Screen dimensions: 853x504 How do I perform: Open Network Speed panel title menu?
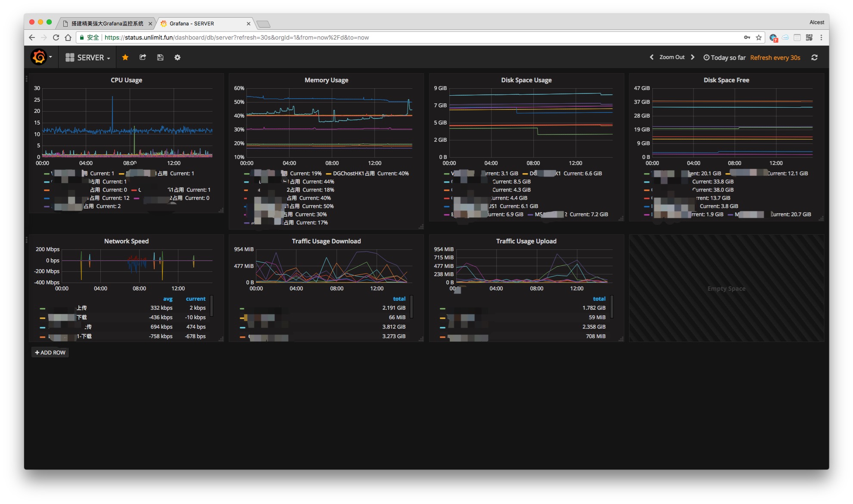126,241
